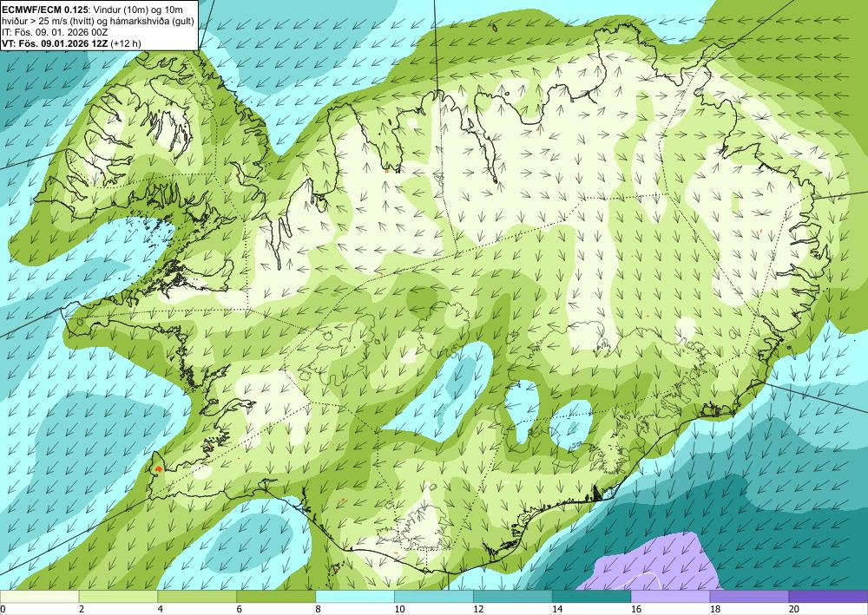Click the light purple 16–18 m/s legend swatch
This screenshot has width=868, height=615.
[670, 597]
